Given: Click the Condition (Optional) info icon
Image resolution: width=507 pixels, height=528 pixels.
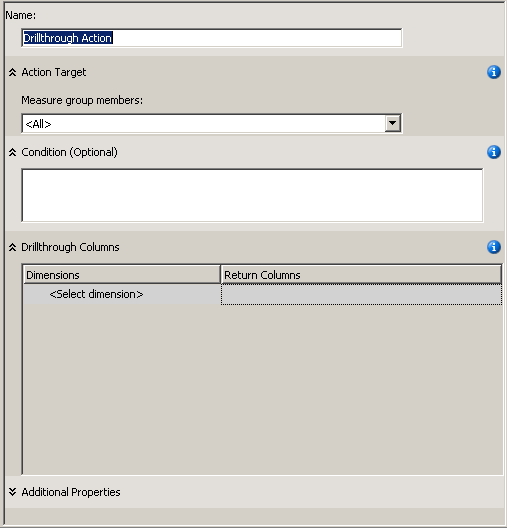Looking at the screenshot, I should click(494, 152).
